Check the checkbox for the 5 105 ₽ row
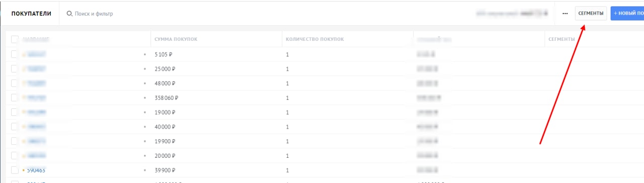 14,54
